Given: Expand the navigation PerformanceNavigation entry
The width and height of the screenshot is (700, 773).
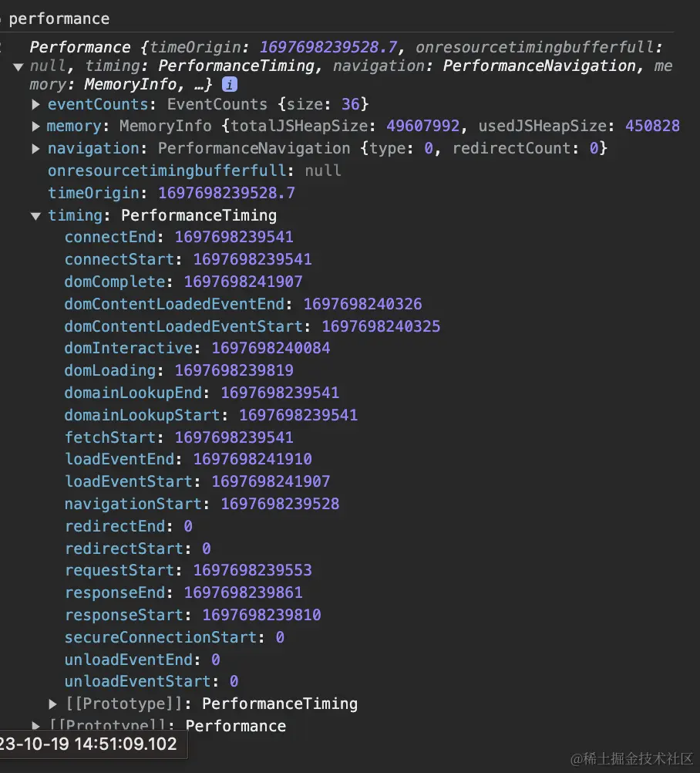Looking at the screenshot, I should click(x=35, y=148).
